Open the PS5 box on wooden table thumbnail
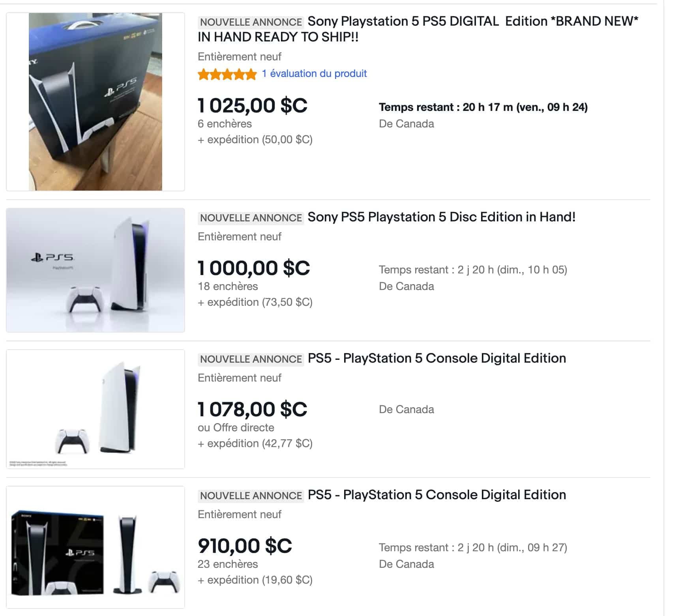 [95, 101]
